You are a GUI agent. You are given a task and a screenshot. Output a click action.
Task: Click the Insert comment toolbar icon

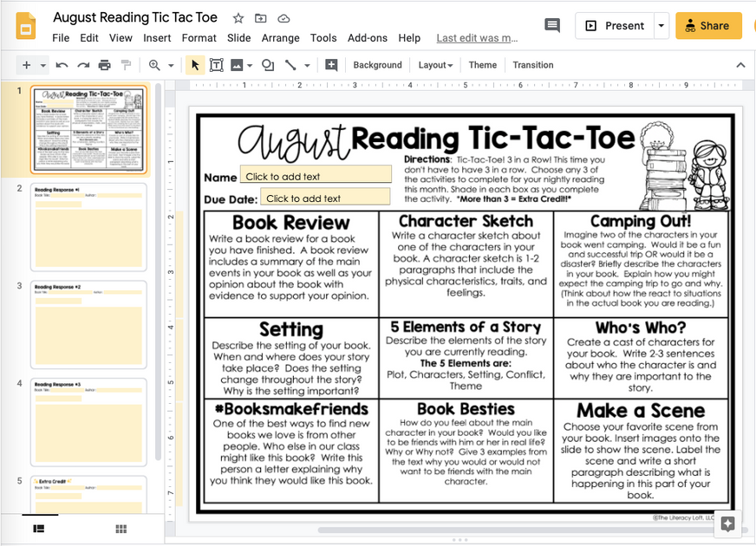[x=331, y=65]
